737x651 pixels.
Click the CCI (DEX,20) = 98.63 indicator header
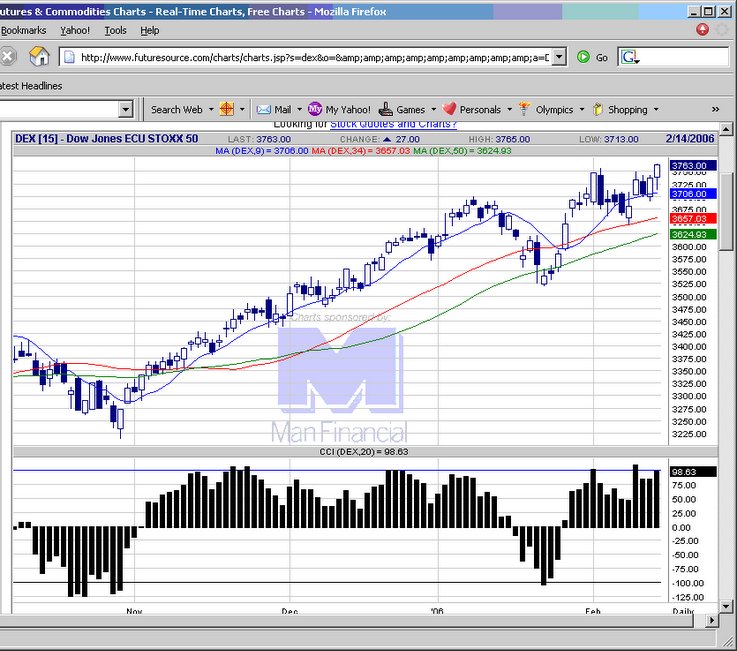(x=364, y=452)
